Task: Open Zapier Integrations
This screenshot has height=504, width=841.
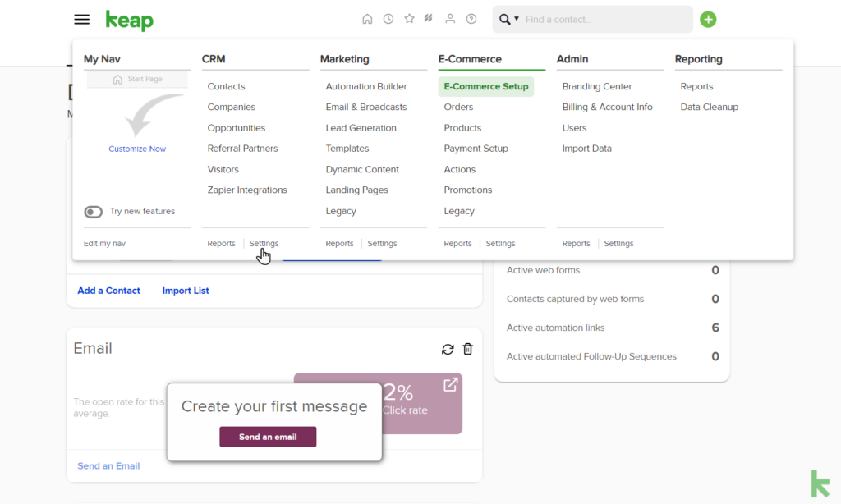Action: (x=247, y=190)
